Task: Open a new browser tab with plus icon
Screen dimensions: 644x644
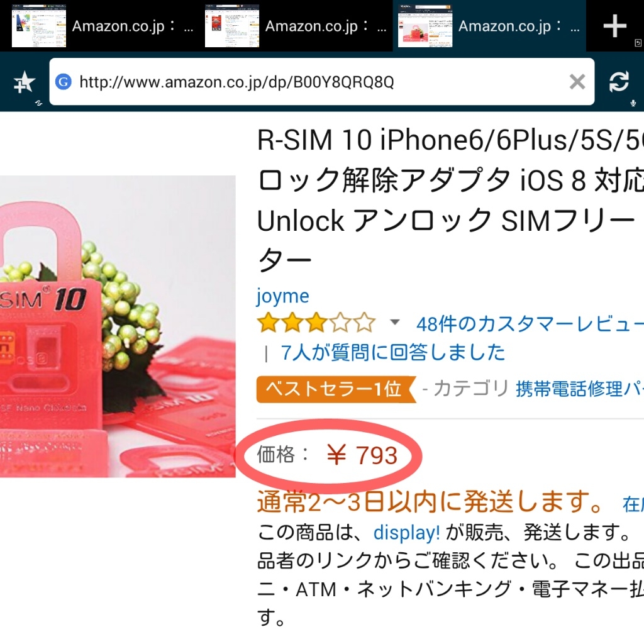Action: tap(614, 25)
